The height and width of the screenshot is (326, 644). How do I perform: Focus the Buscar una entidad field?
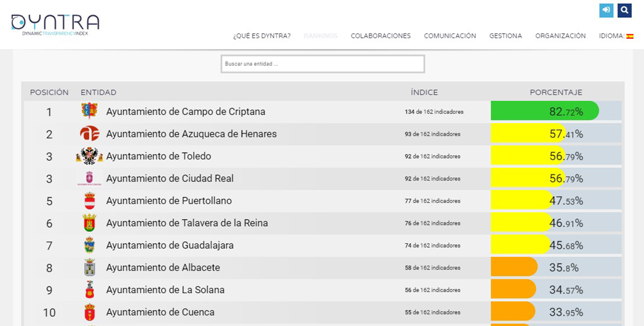[322, 64]
